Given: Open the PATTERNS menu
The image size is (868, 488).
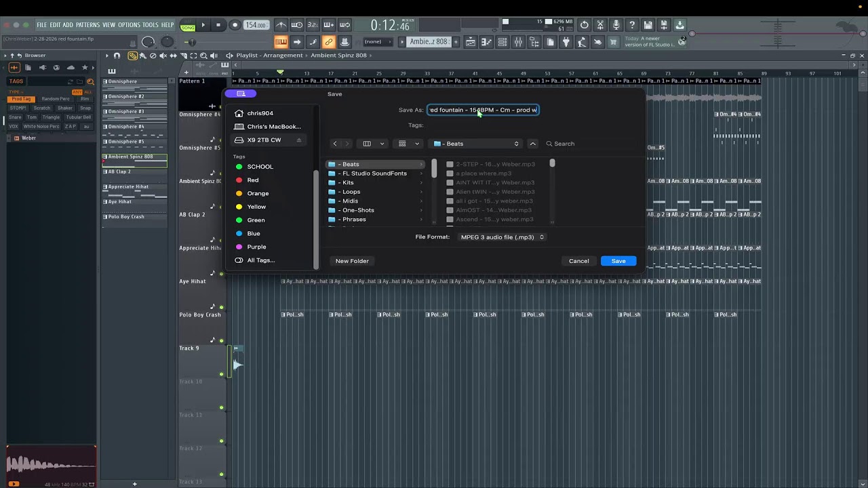Looking at the screenshot, I should click(x=87, y=25).
